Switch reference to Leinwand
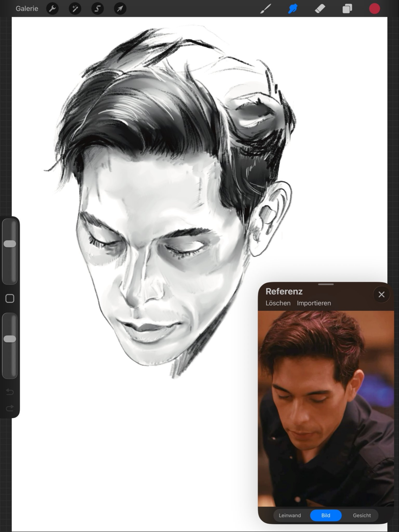 [290, 515]
